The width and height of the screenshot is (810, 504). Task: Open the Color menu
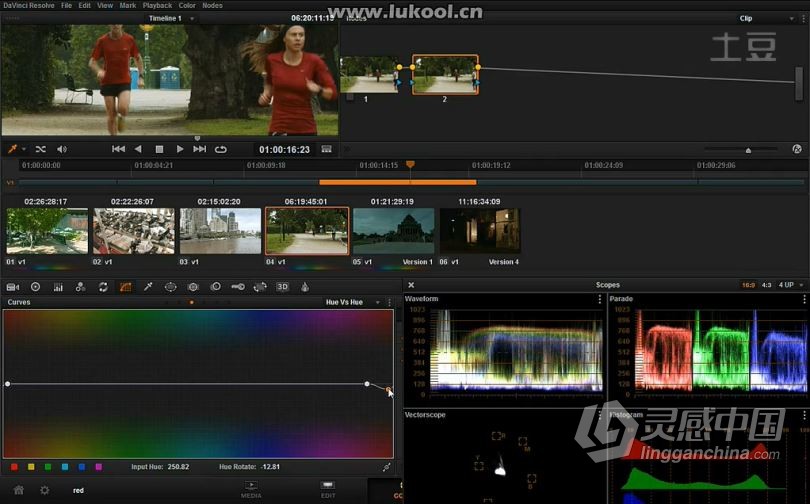point(187,6)
